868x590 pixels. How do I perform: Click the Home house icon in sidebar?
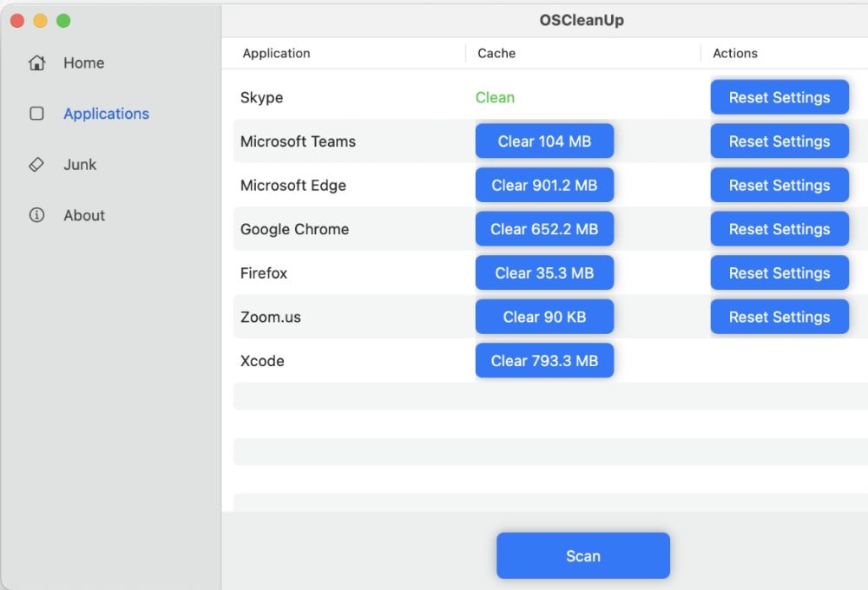(36, 63)
